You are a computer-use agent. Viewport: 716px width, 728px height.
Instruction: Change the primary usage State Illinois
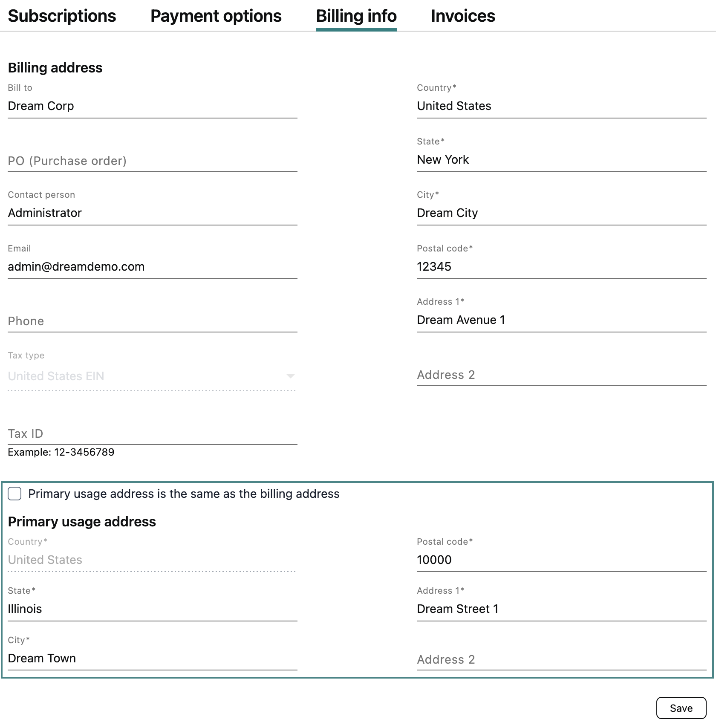pos(152,609)
